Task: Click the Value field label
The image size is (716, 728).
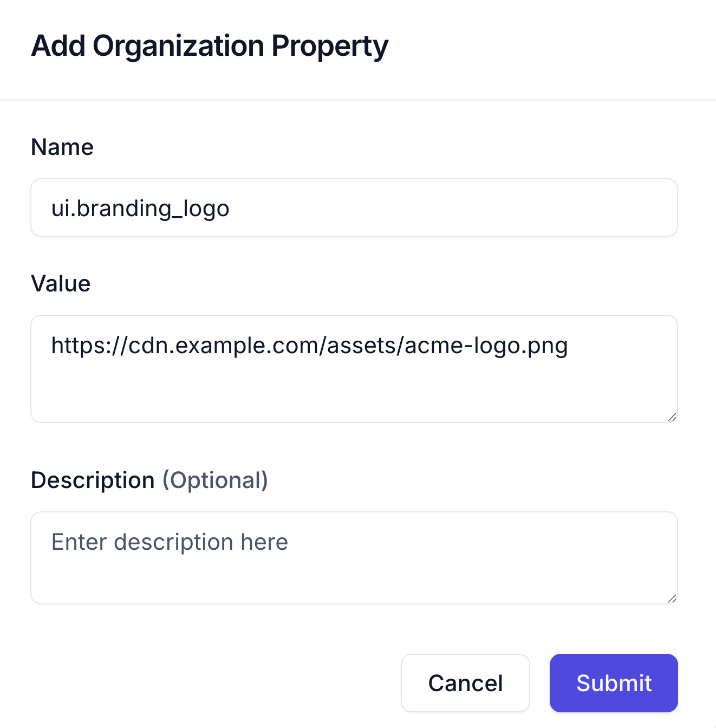Action: click(x=61, y=284)
